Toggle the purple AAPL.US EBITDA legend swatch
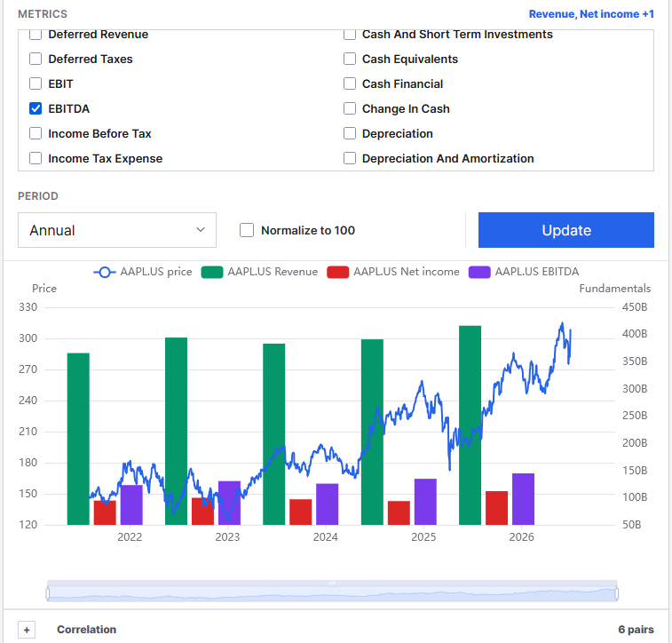The height and width of the screenshot is (643, 672). tap(479, 272)
